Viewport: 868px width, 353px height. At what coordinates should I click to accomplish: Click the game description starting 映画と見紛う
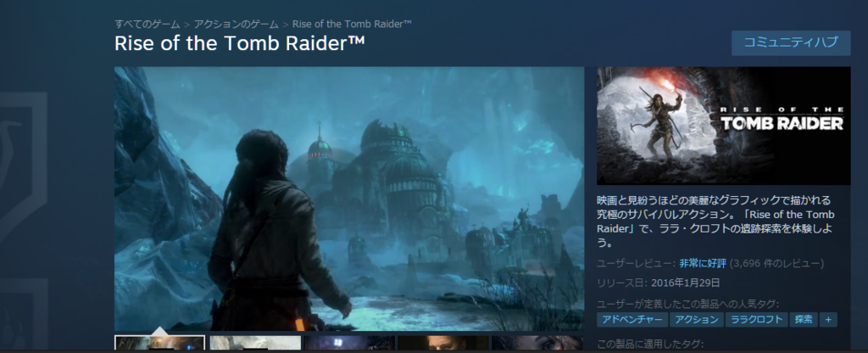tap(715, 221)
